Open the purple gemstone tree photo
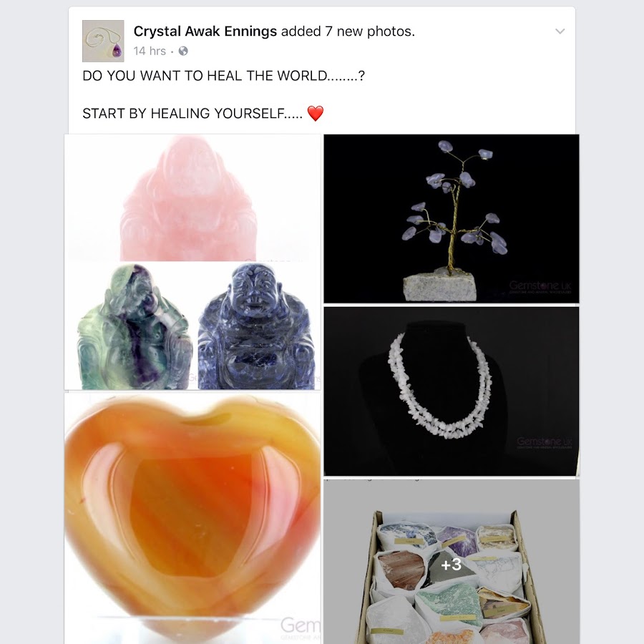The height and width of the screenshot is (644, 644). coord(452,218)
